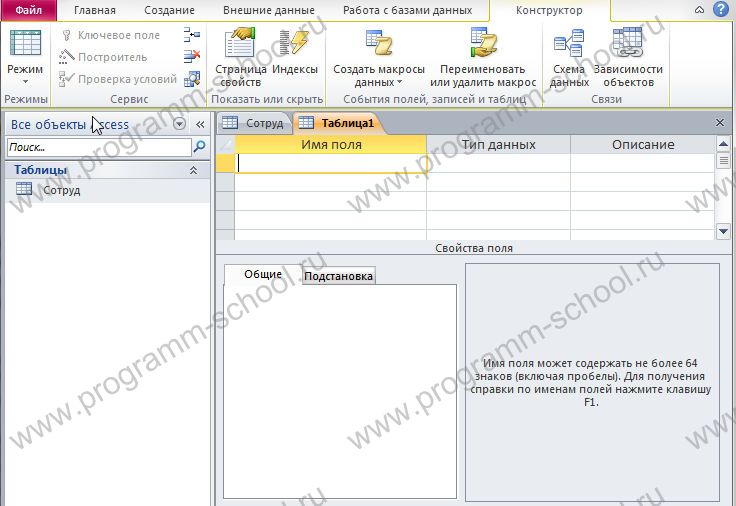Click the Поиск search field in navigation pane
Viewport: 736px width, 506px height.
click(x=97, y=147)
